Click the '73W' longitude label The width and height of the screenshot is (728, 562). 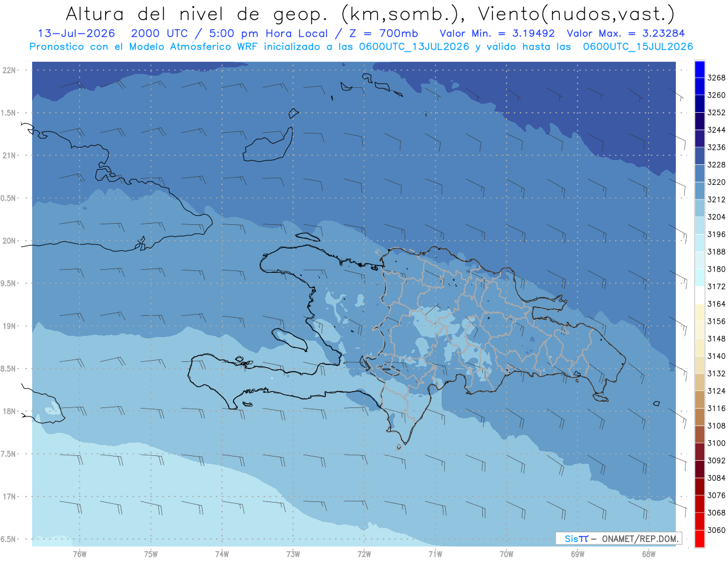[x=293, y=554]
